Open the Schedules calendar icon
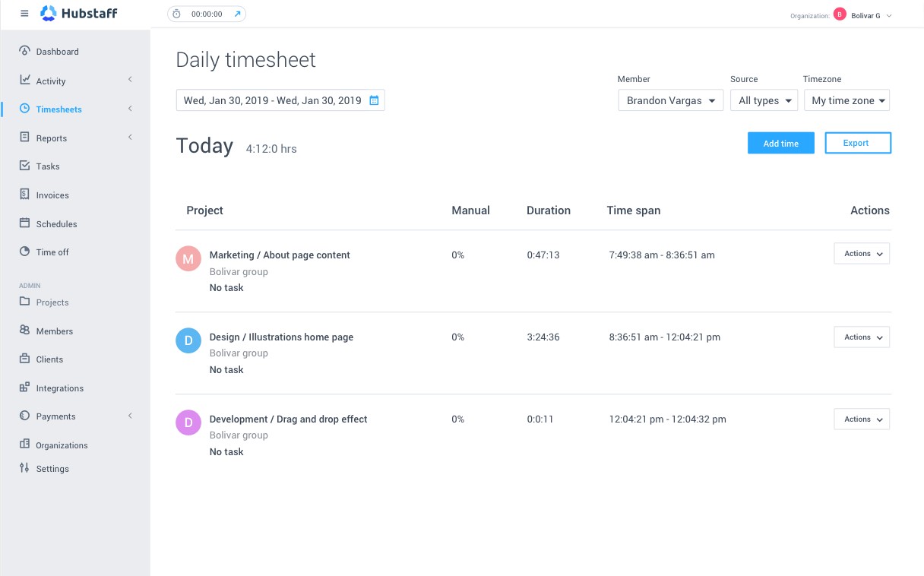924x576 pixels. 24,224
